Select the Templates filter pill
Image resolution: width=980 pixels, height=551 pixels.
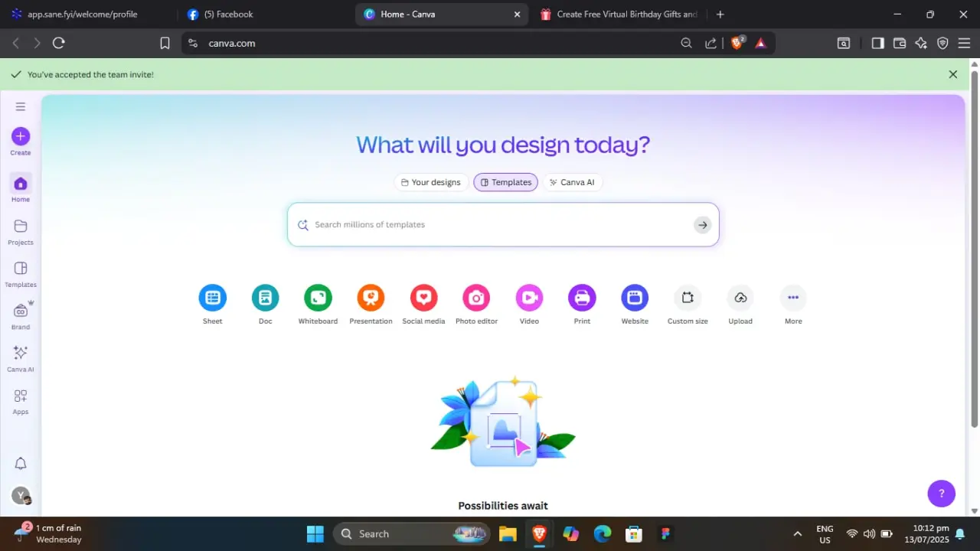(x=506, y=182)
